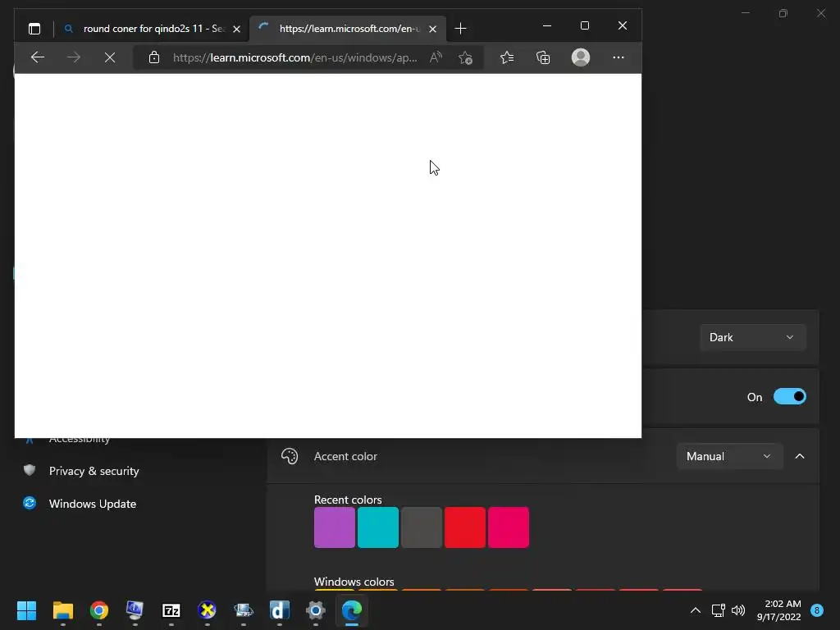The height and width of the screenshot is (630, 840).
Task: Open Microsoft Edge in taskbar
Action: pos(352,610)
